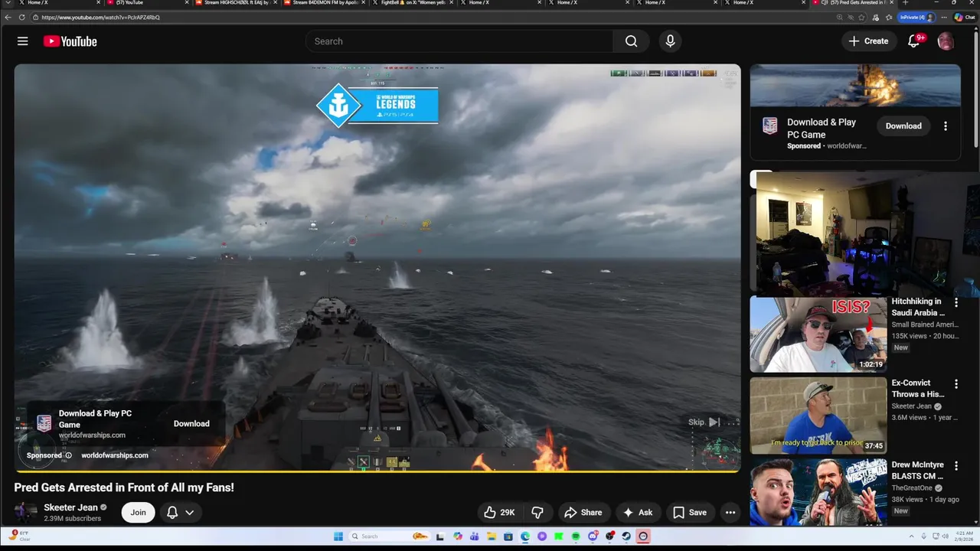Open notifications bell in header
980x551 pixels.
pos(914,41)
